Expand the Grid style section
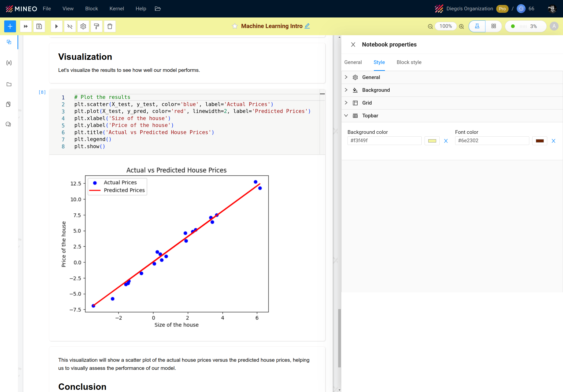 click(x=367, y=103)
